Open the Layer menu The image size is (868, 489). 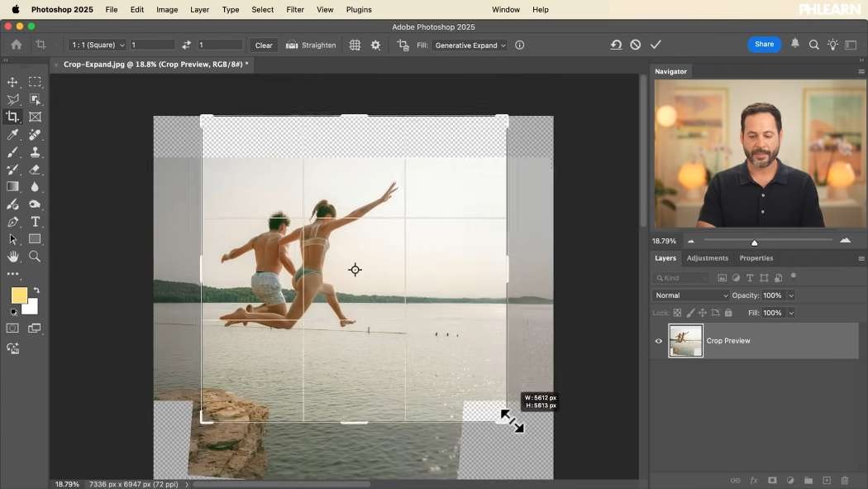click(x=199, y=9)
